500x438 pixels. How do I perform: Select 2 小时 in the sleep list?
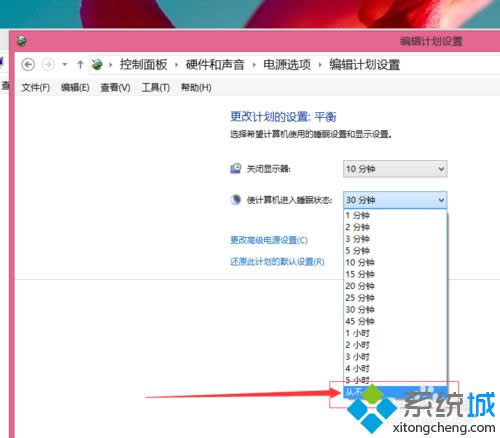coord(395,345)
